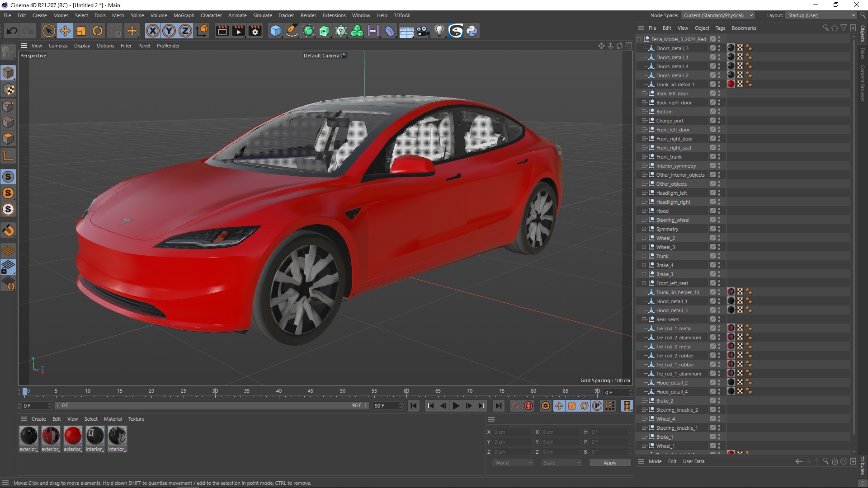
Task: Render to Picture Viewer
Action: (x=238, y=31)
